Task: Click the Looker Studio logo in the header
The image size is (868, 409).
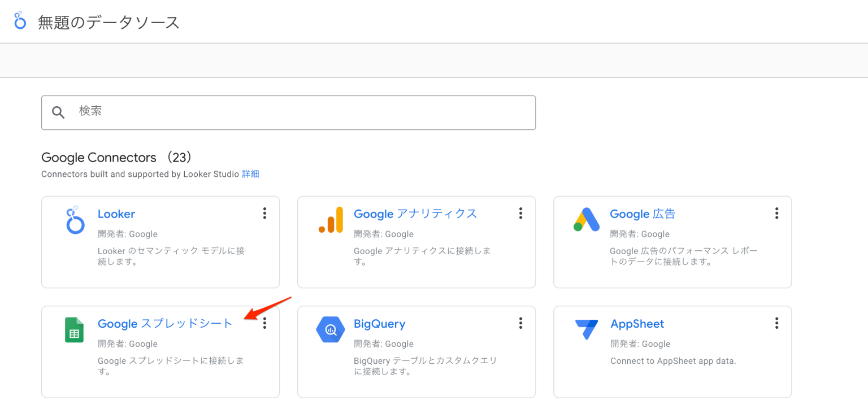Action: click(x=20, y=21)
